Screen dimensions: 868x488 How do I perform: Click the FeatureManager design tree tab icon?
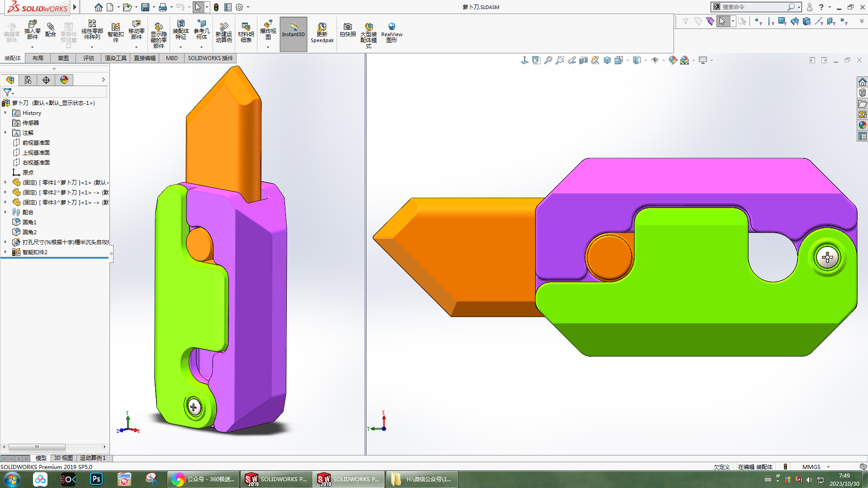(10, 80)
